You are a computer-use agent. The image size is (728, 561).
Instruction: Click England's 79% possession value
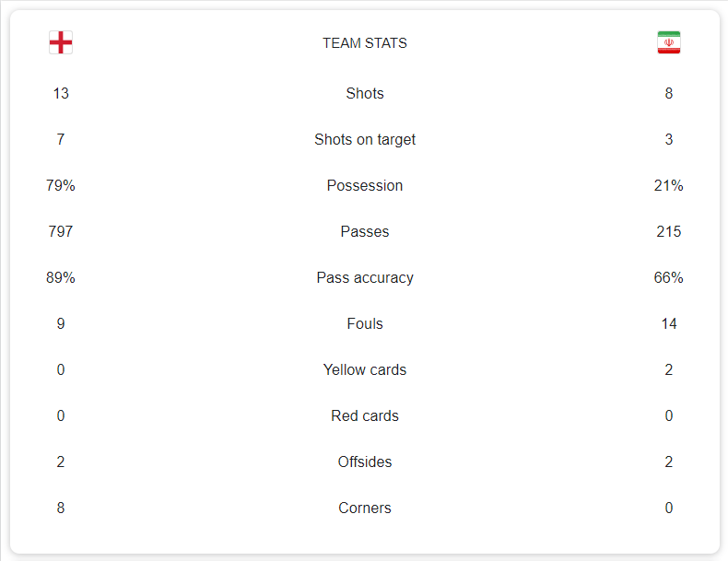[61, 185]
